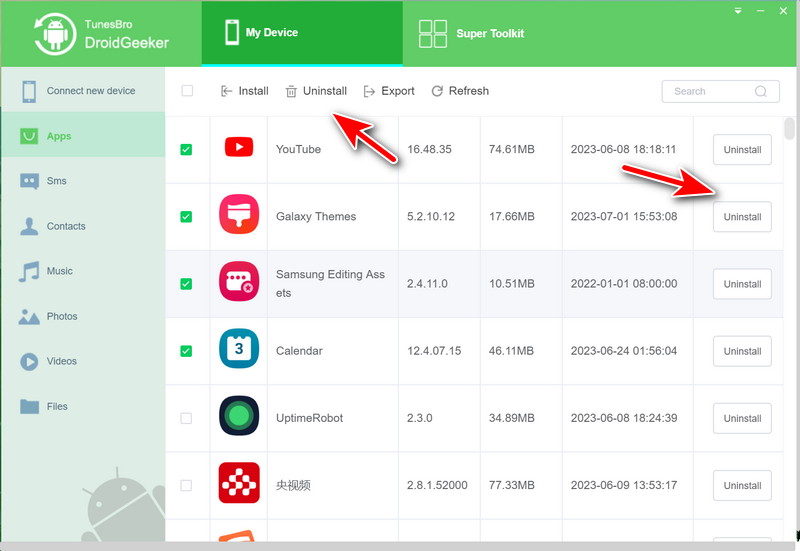This screenshot has width=800, height=551.
Task: Click the TunesBro DroidGeeker Android logo
Action: 54,34
